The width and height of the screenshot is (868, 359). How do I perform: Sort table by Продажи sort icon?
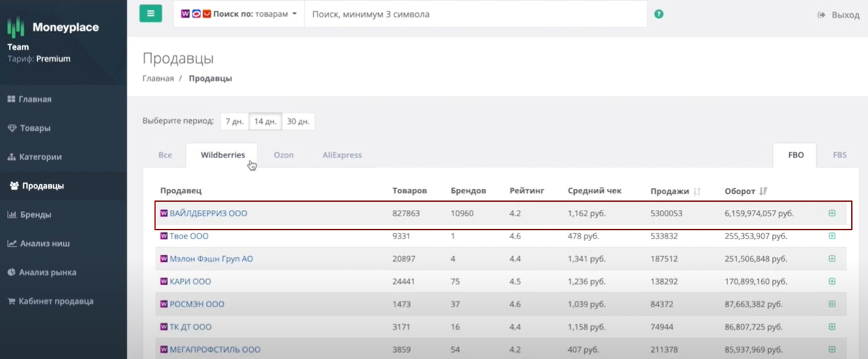[697, 191]
